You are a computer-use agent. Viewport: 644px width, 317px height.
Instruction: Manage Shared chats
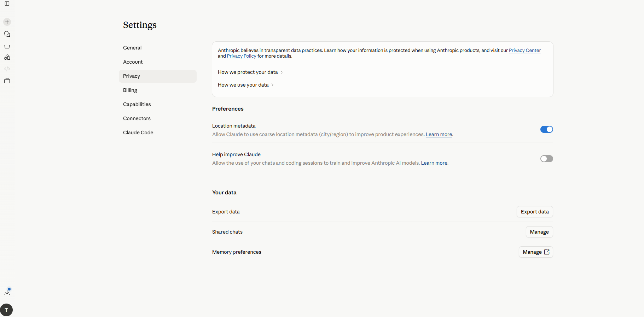[x=539, y=232]
